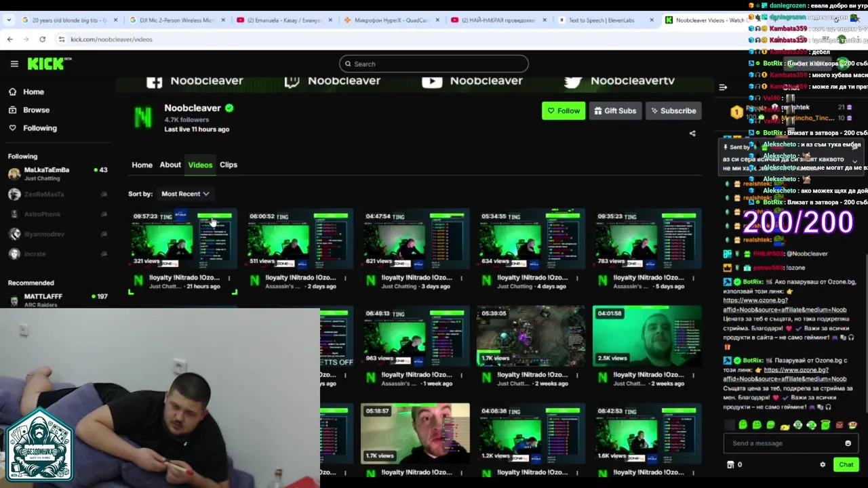Play the 09:57:23 video with 321 views
868x488 pixels.
point(183,239)
